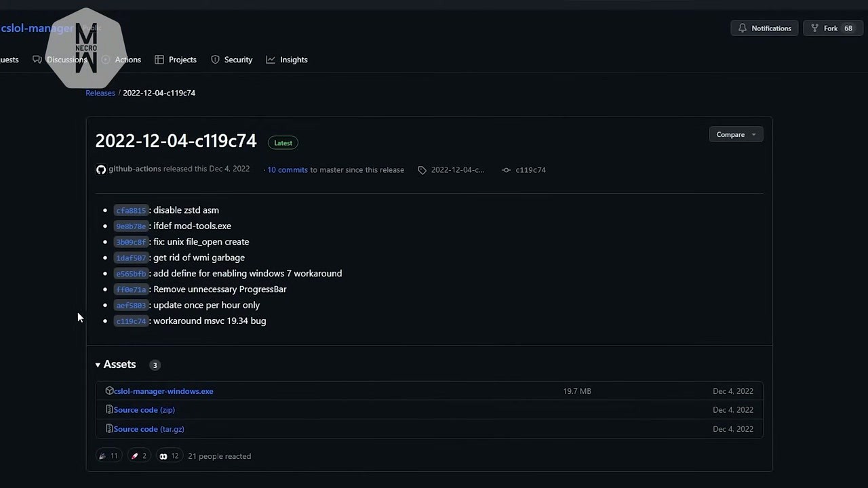Click the rocket reaction with count 2
The height and width of the screenshot is (488, 868).
coord(138,456)
